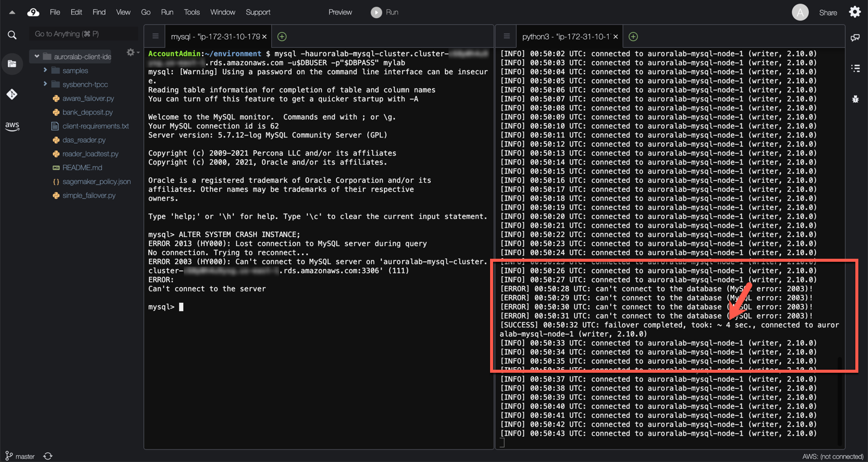Open the Source Control panel icon
This screenshot has height=462, width=868.
pyautogui.click(x=12, y=94)
